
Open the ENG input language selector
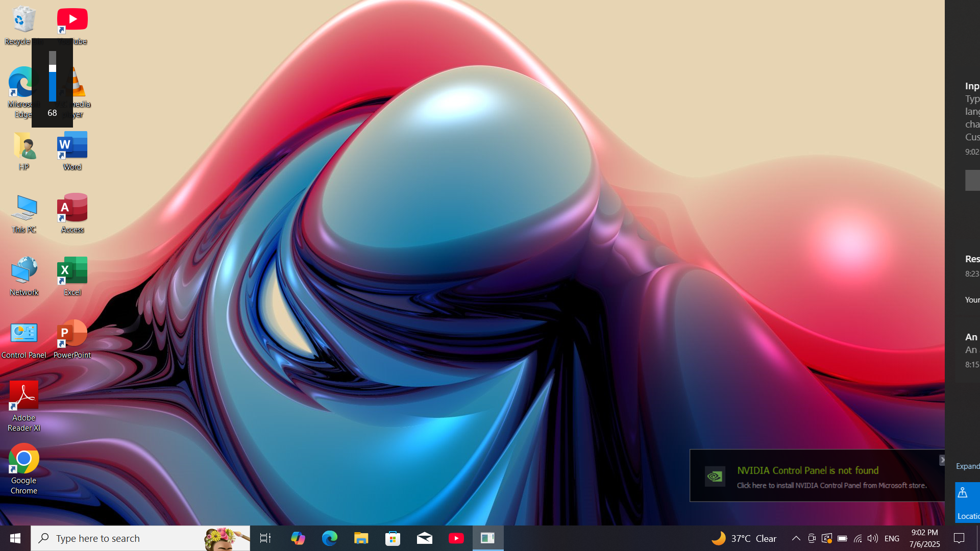click(892, 538)
